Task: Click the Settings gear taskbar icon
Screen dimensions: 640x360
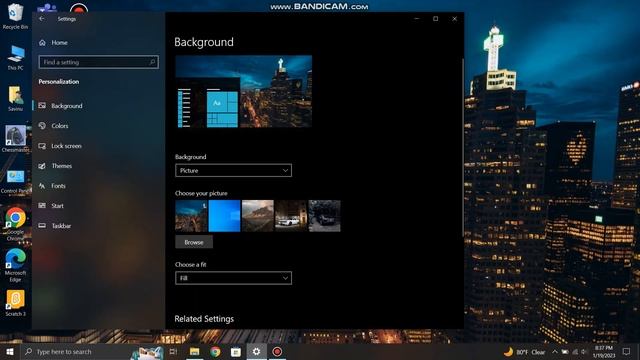Action: 256,352
